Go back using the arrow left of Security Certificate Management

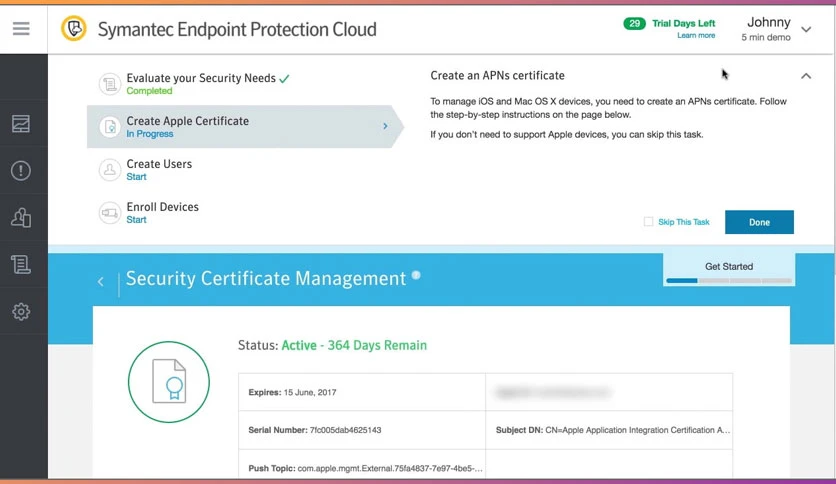tap(101, 281)
